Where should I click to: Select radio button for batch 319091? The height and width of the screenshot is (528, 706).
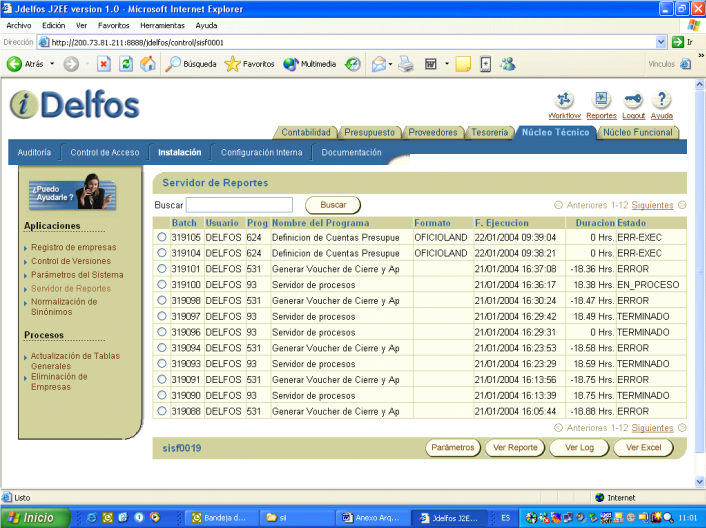point(162,379)
